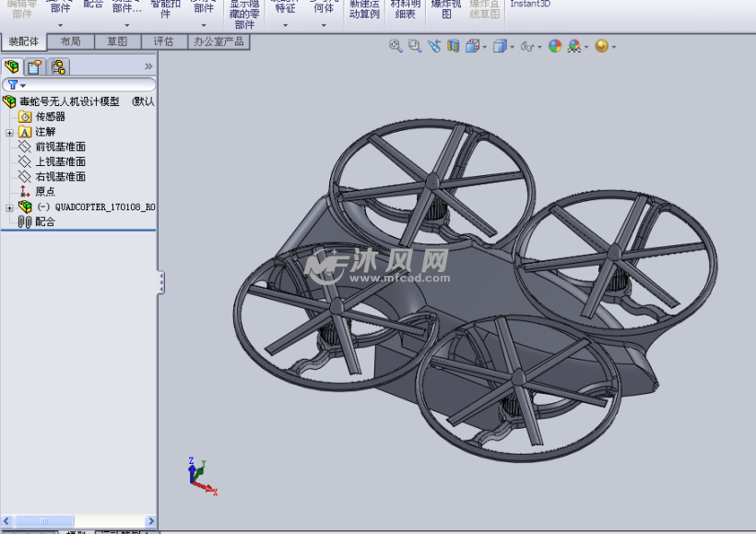The width and height of the screenshot is (756, 534).
Task: Toggle the RealView graphics ball icon
Action: 602,44
